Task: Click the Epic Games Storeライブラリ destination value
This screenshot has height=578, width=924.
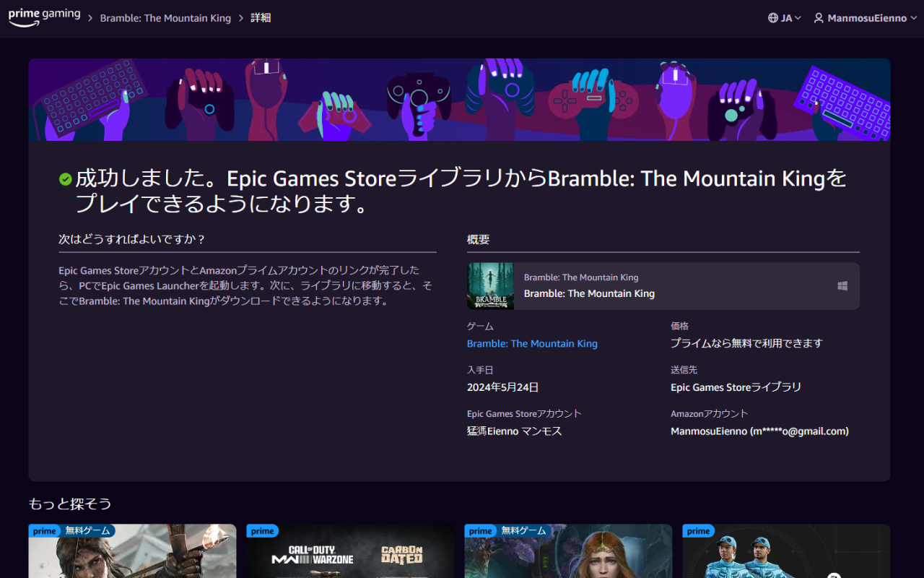Action: [736, 387]
